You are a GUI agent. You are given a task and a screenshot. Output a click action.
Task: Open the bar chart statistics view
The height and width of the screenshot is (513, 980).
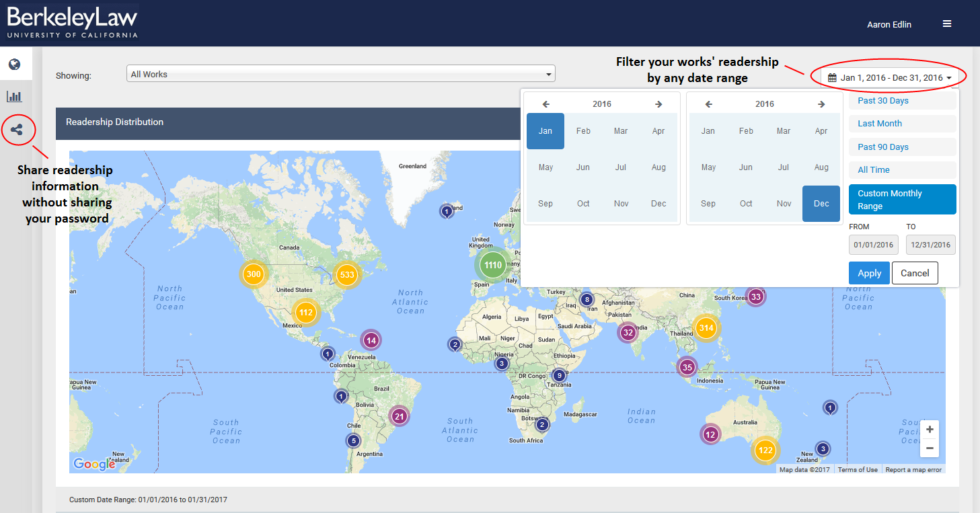(x=14, y=97)
